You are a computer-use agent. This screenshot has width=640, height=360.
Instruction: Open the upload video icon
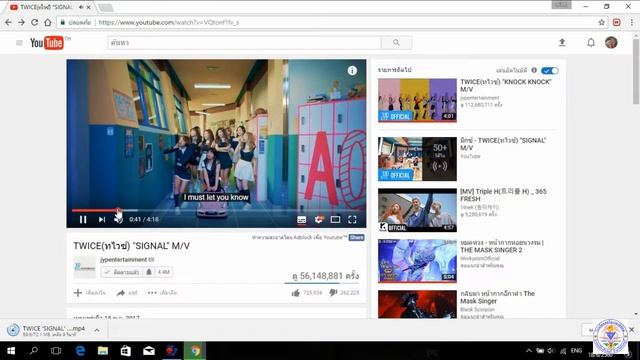pos(562,42)
